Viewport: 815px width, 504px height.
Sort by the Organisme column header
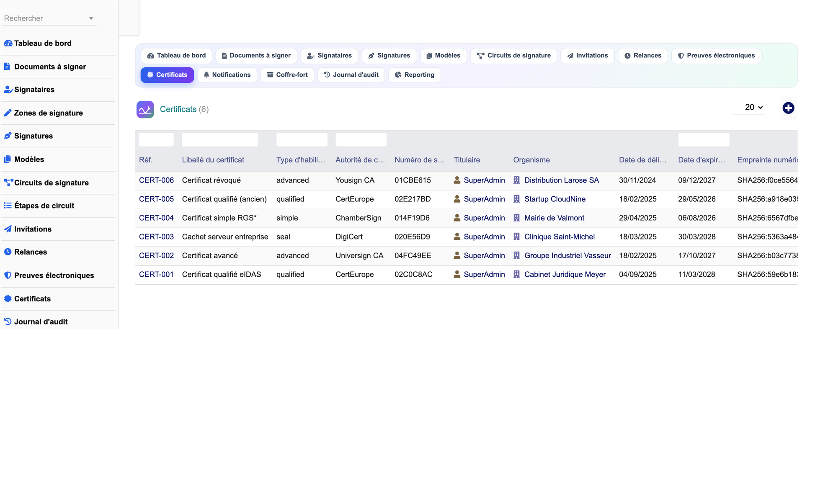[x=531, y=160]
